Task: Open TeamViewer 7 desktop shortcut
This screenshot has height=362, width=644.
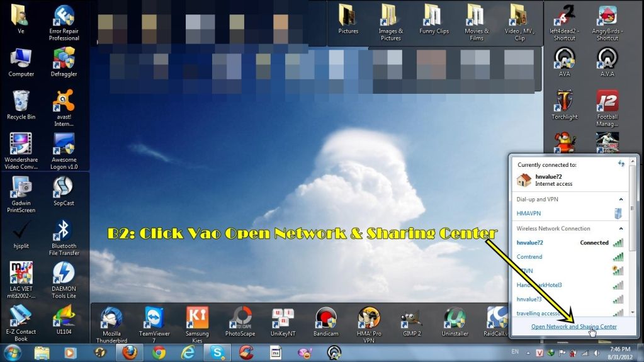Action: tap(154, 322)
